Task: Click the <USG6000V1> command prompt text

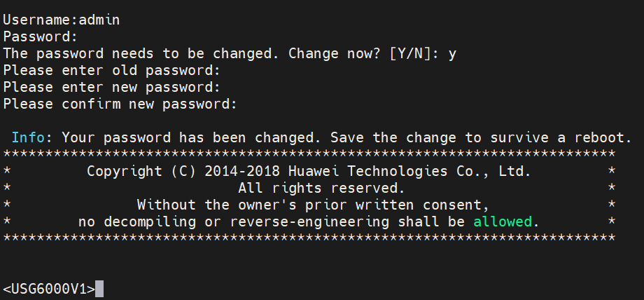Action: (x=48, y=289)
